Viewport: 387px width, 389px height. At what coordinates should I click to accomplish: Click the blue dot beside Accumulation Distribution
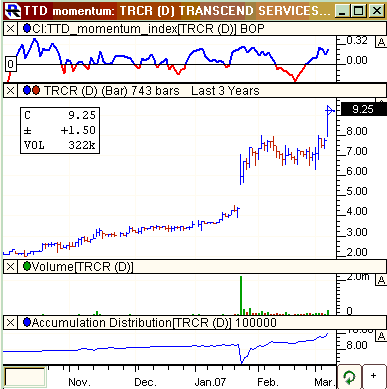click(27, 322)
